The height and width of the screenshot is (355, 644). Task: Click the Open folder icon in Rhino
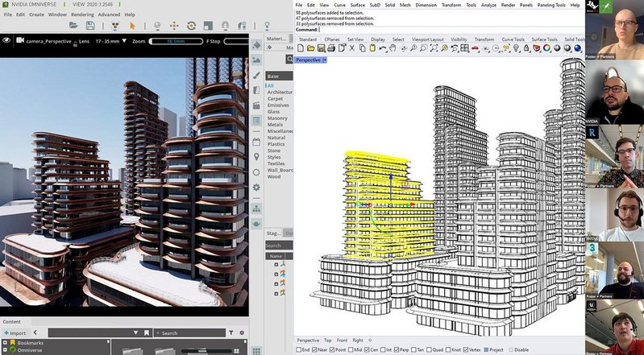click(x=311, y=48)
